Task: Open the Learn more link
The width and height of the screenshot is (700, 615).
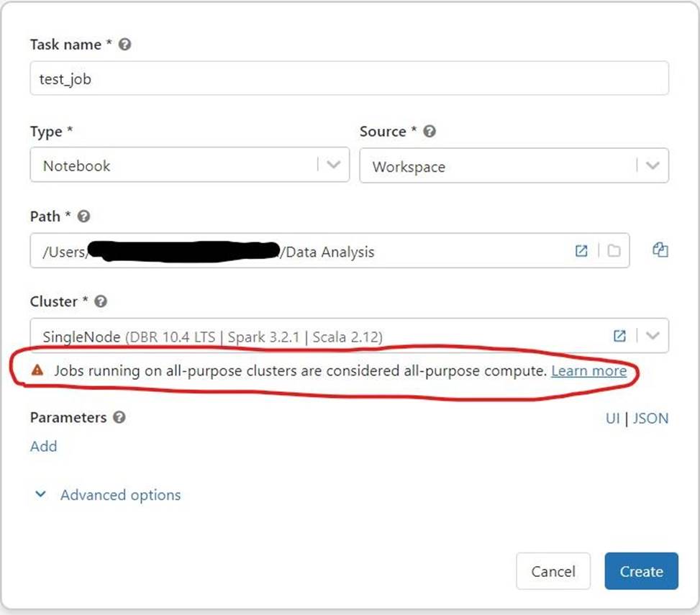Action: pyautogui.click(x=588, y=371)
